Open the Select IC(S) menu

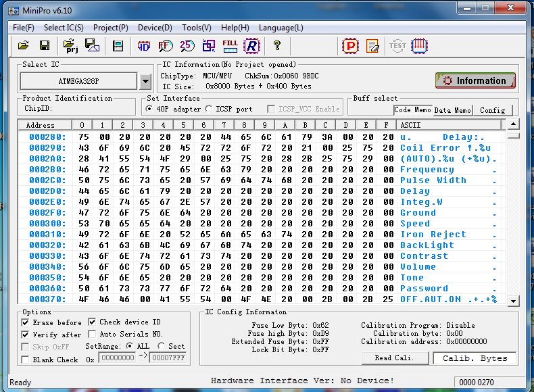click(x=64, y=28)
